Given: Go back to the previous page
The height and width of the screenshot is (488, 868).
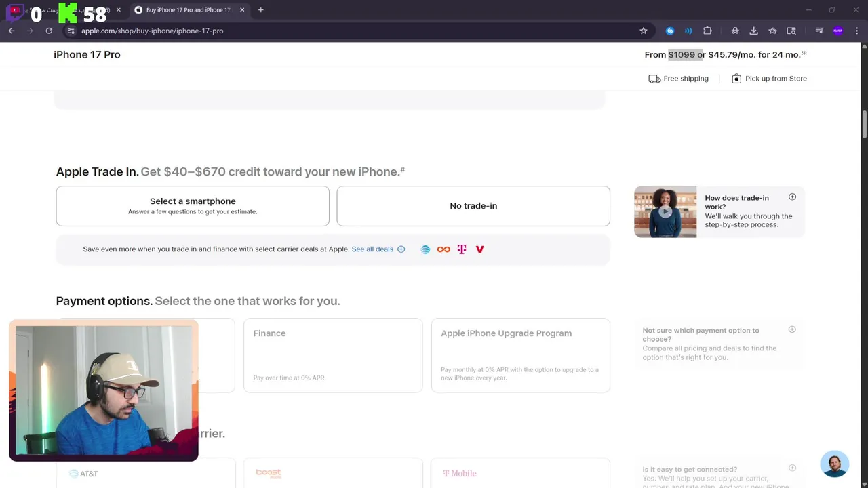Looking at the screenshot, I should (x=12, y=30).
